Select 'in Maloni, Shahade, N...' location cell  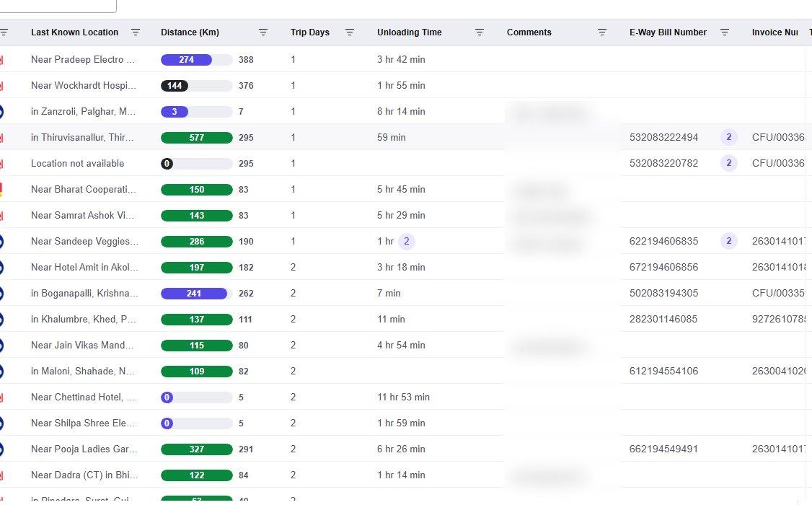point(82,371)
